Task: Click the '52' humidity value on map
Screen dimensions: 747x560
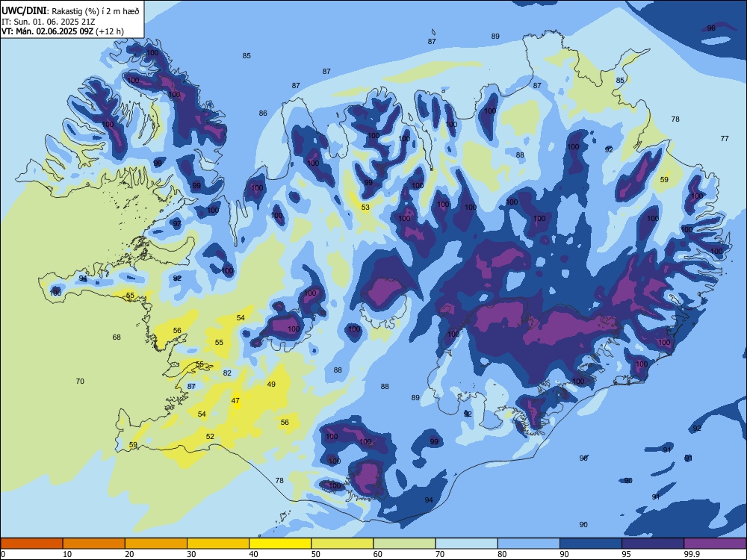Action: click(x=210, y=436)
